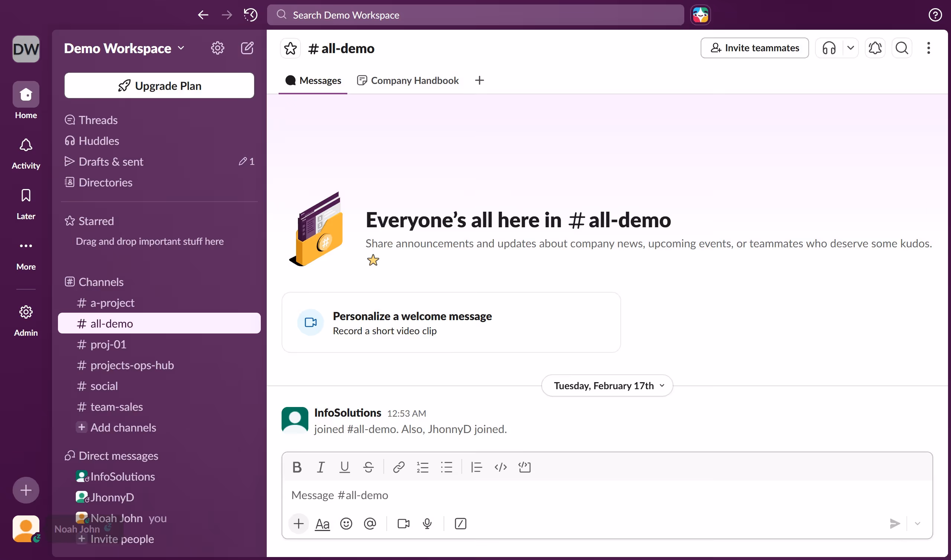
Task: Click the search Demo Workspace field
Action: [x=475, y=15]
